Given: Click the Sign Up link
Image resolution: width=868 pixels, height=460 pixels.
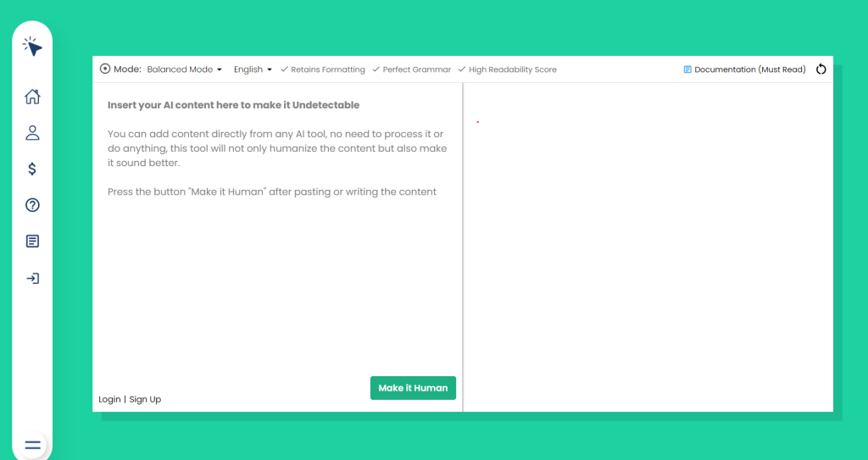Looking at the screenshot, I should tap(145, 399).
